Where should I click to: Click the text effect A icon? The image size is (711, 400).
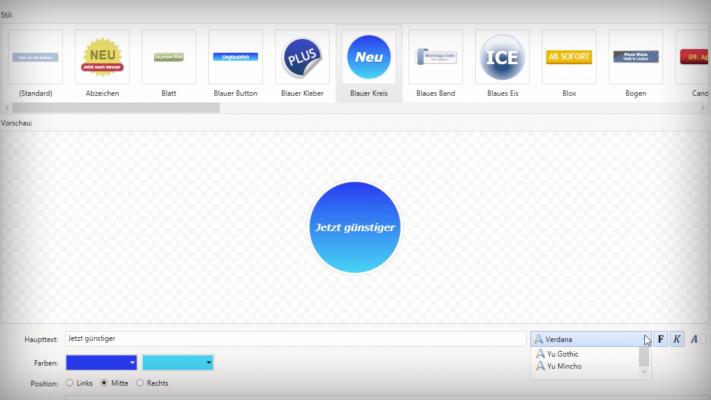pos(694,340)
